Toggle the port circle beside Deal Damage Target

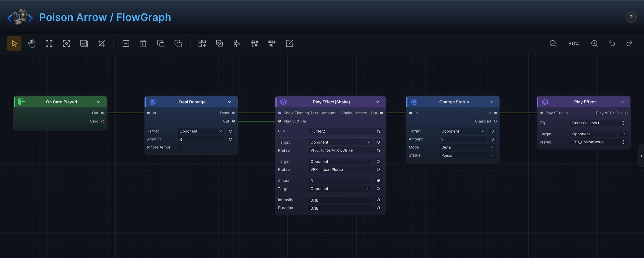pos(230,131)
